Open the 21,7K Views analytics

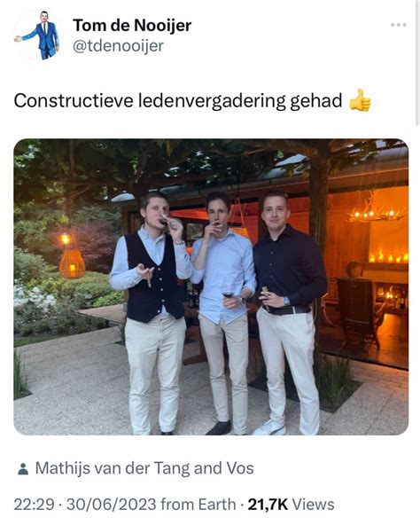291,505
